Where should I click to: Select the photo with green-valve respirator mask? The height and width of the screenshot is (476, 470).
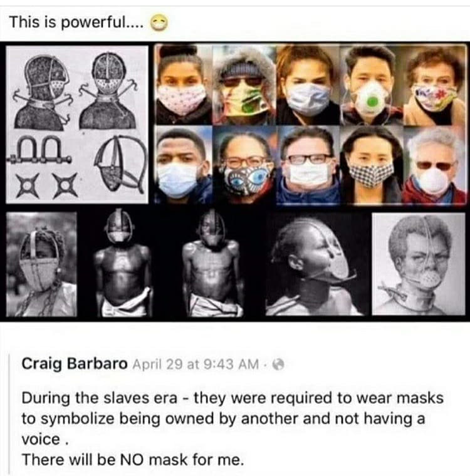(370, 85)
